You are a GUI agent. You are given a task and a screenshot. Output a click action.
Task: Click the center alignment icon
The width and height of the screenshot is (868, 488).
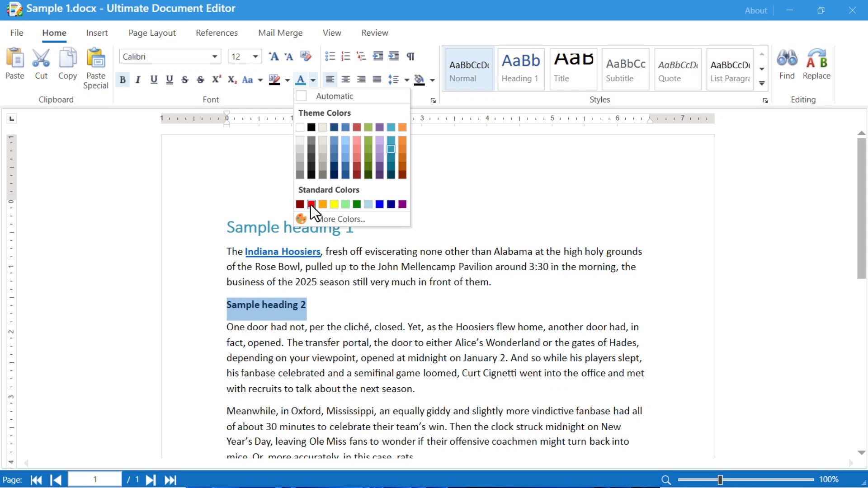click(x=346, y=80)
